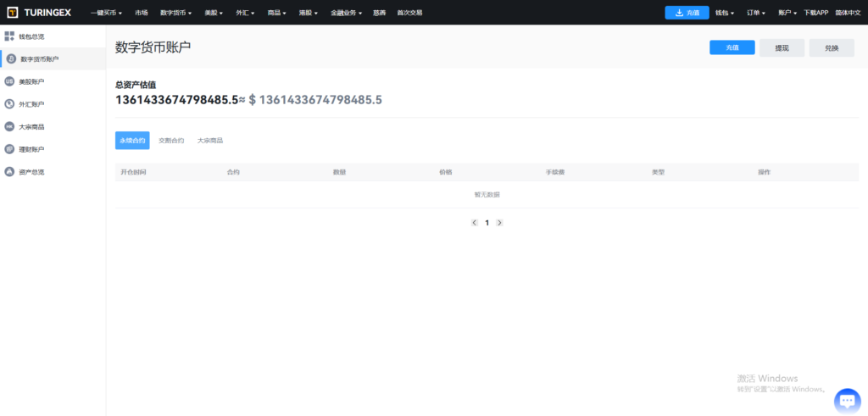Click the 手续费 column header
This screenshot has width=868, height=416.
pyautogui.click(x=555, y=172)
